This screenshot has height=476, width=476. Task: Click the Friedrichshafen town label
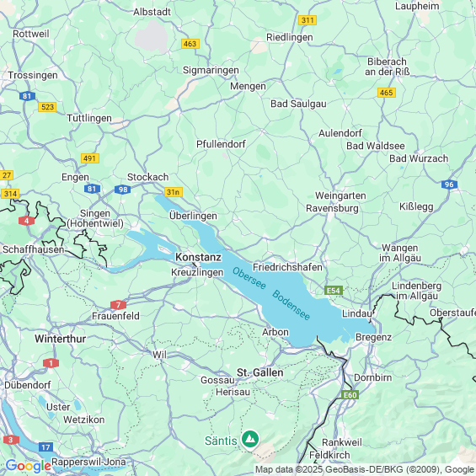287,267
